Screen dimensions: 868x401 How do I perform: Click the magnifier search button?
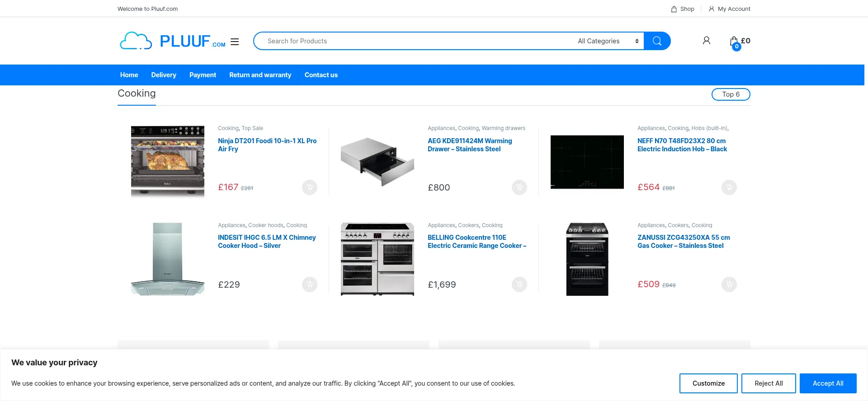coord(657,41)
